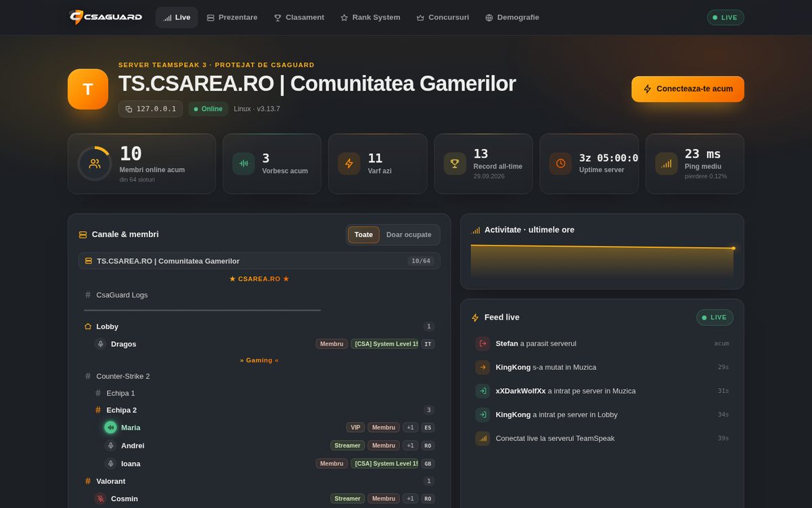
Task: Click the LIVE badge in Feed live
Action: tap(715, 318)
